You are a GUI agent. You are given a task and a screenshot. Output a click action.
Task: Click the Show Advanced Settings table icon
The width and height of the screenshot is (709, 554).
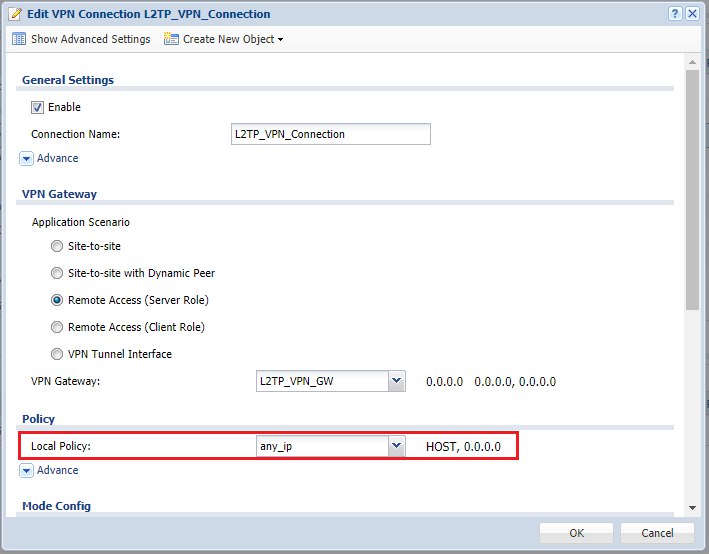[19, 39]
